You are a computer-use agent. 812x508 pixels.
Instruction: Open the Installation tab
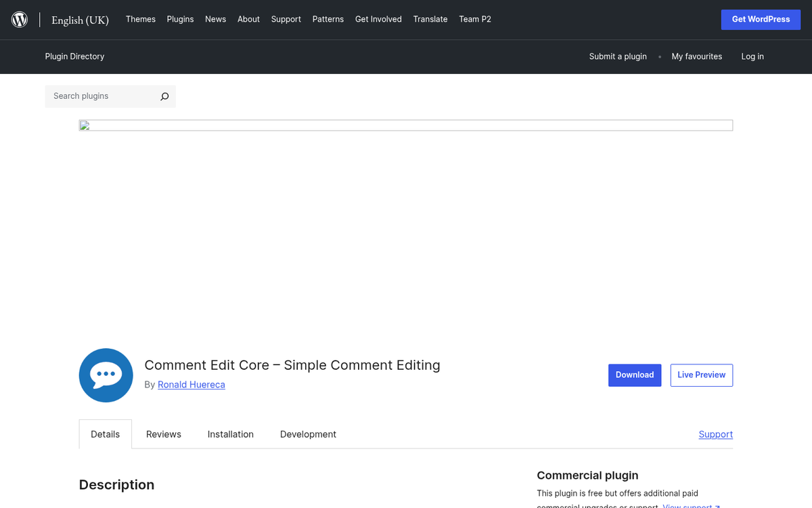[230, 433]
